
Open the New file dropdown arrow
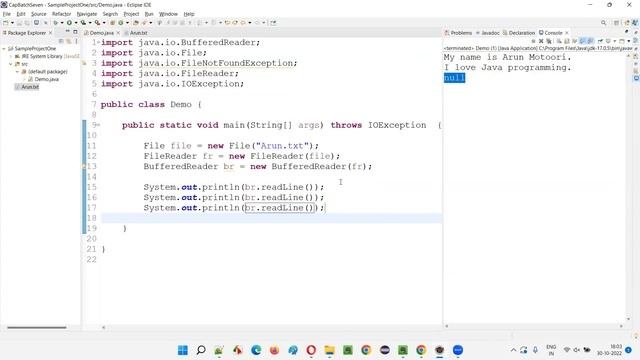click(x=12, y=23)
